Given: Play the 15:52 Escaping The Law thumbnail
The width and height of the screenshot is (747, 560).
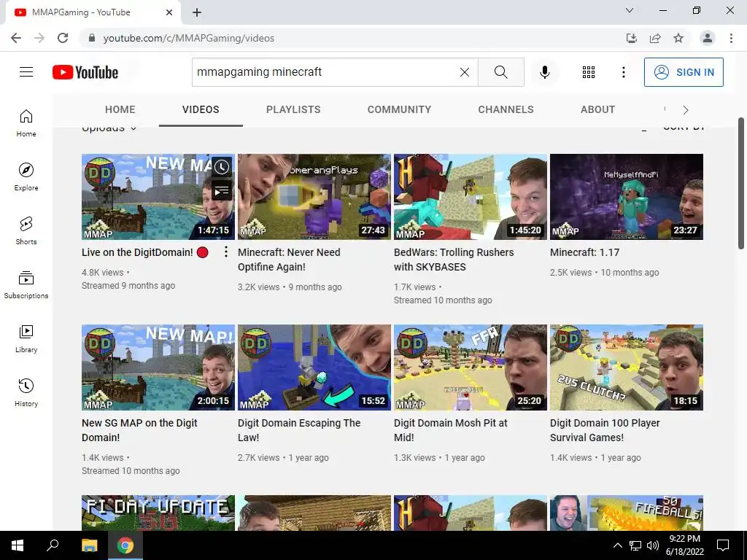Looking at the screenshot, I should tap(314, 367).
